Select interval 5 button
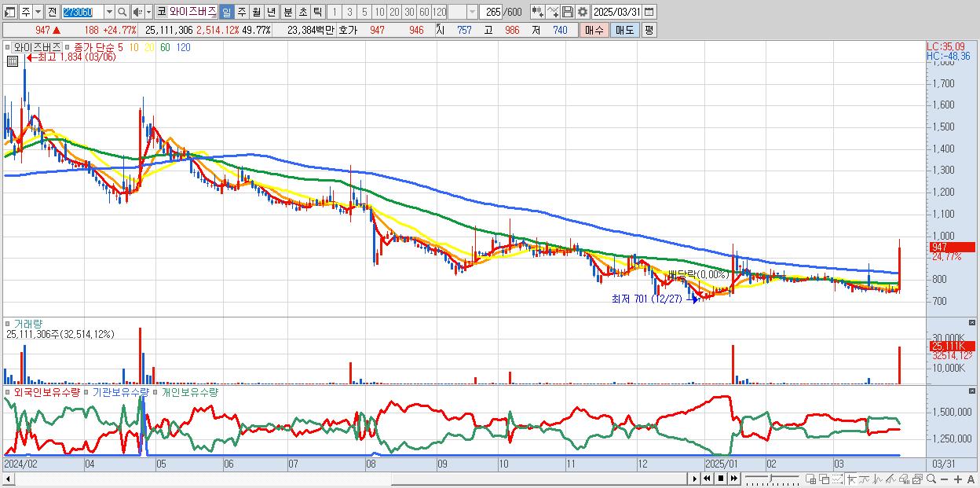980x488 pixels. tap(364, 12)
